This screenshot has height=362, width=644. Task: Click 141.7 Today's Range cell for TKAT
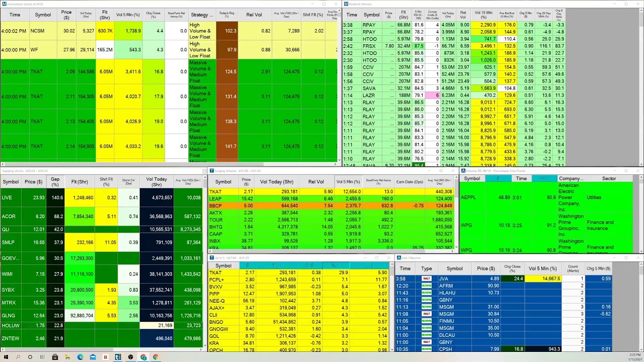coord(226,146)
